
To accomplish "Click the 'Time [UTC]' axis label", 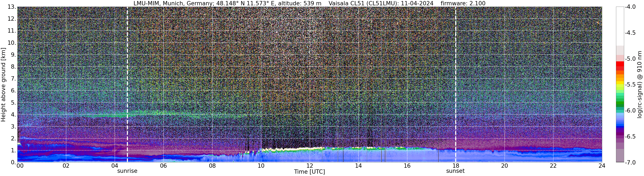I will point(310,172).
